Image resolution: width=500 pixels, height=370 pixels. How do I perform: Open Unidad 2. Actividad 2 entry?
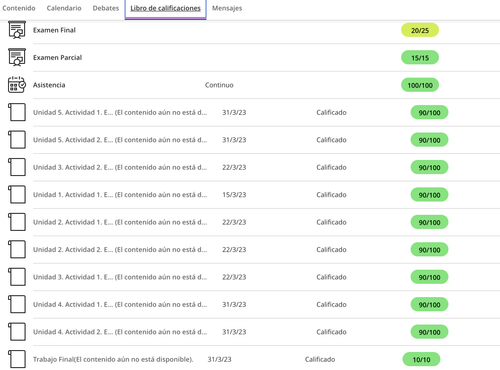(120, 249)
